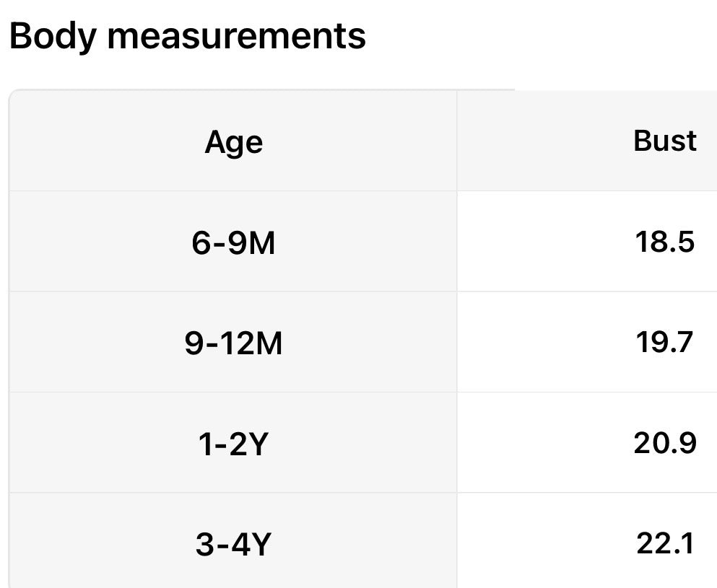This screenshot has width=717, height=588.
Task: Click the digit 6 in 6-9M
Action: pos(201,242)
